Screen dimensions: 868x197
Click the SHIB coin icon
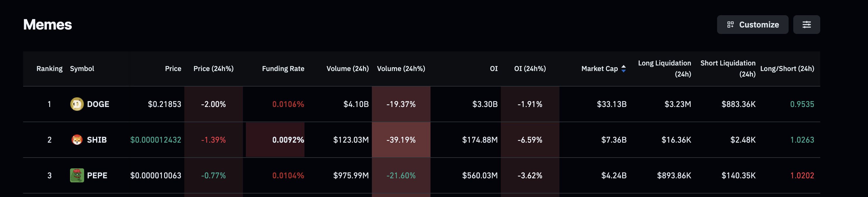77,140
